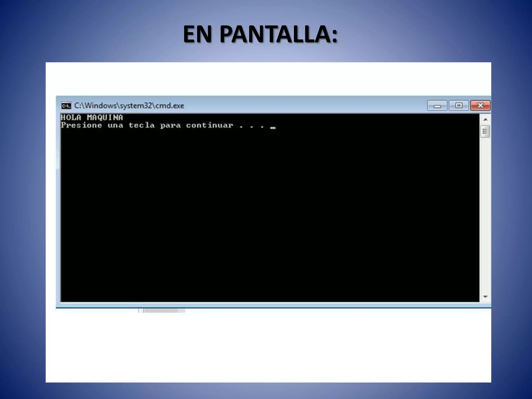Click the console scroll down arrow
Screen dimensions: 532x399
point(485,297)
